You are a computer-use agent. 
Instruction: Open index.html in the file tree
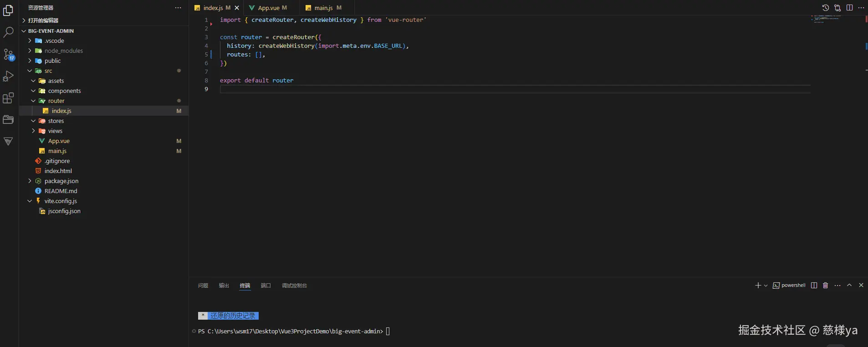[x=104, y=171]
